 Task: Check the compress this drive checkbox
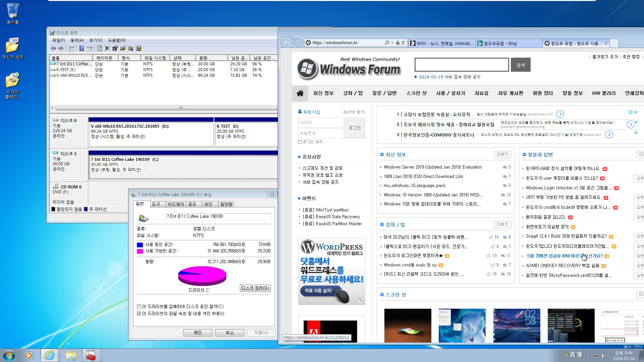[139, 306]
